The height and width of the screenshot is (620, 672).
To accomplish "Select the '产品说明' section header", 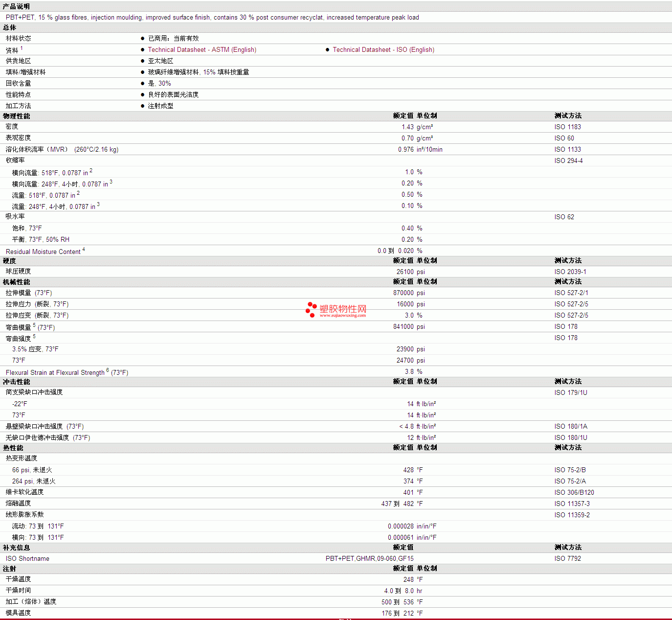I will click(x=16, y=6).
